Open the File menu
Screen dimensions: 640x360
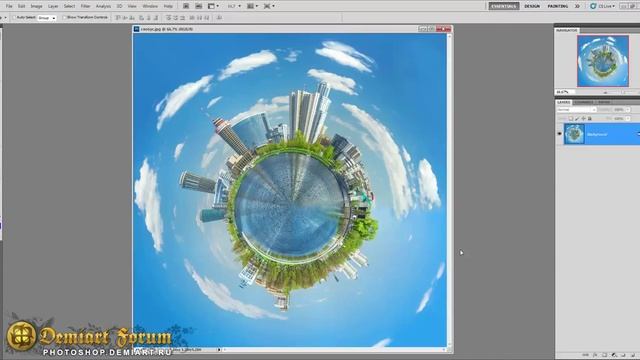(9, 6)
